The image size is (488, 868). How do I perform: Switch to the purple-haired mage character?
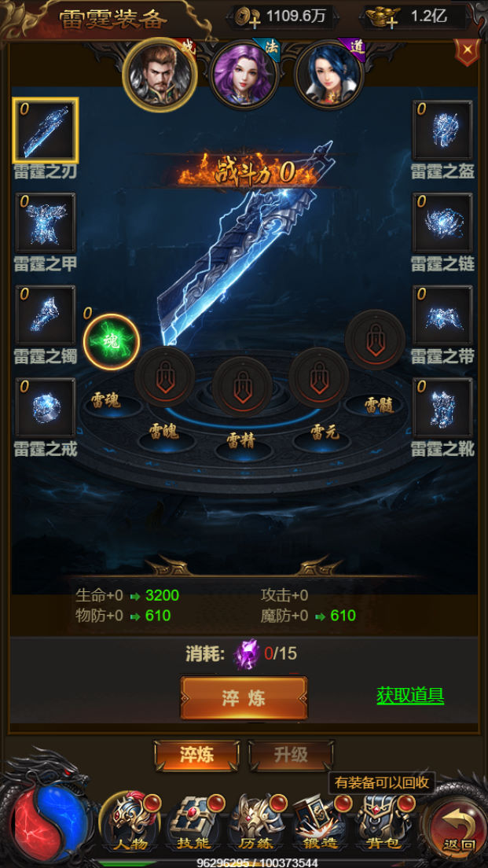tap(245, 74)
